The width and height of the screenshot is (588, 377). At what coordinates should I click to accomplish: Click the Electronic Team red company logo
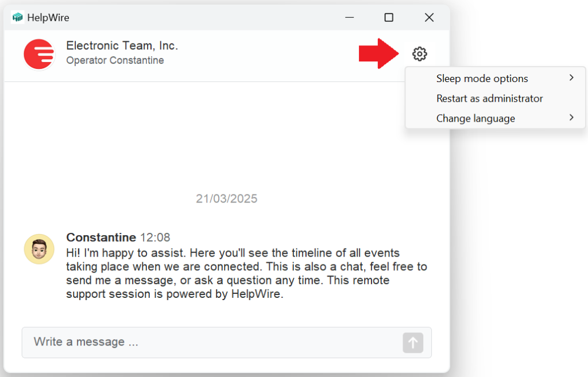pos(38,54)
